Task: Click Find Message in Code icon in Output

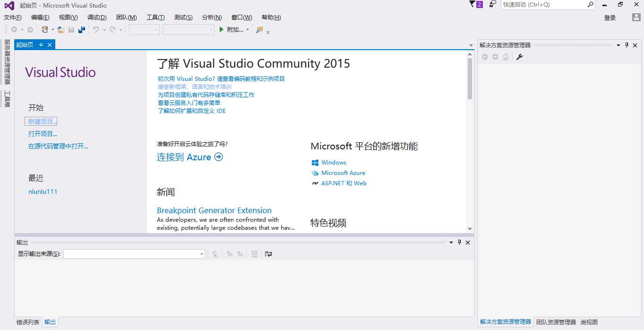Action: [x=215, y=254]
